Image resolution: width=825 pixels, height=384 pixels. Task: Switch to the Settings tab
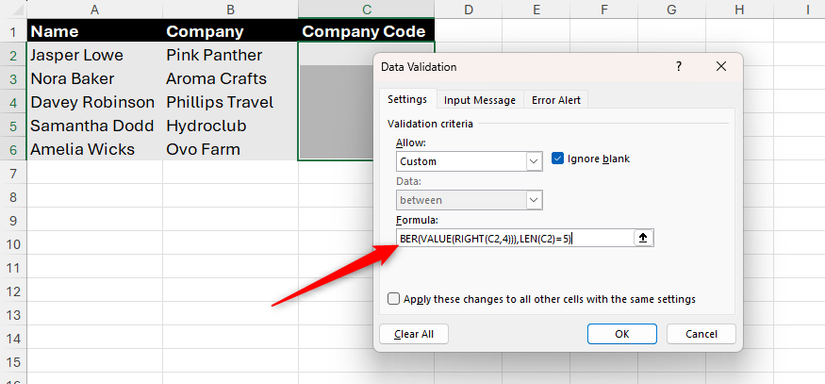tap(407, 99)
